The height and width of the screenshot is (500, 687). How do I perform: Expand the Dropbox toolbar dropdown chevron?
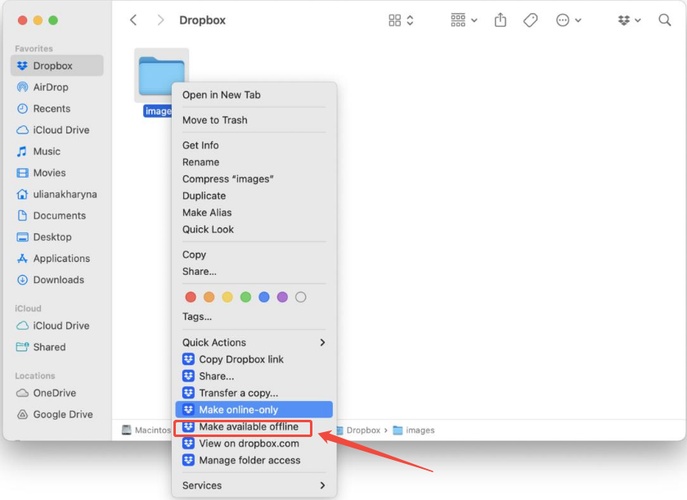638,20
